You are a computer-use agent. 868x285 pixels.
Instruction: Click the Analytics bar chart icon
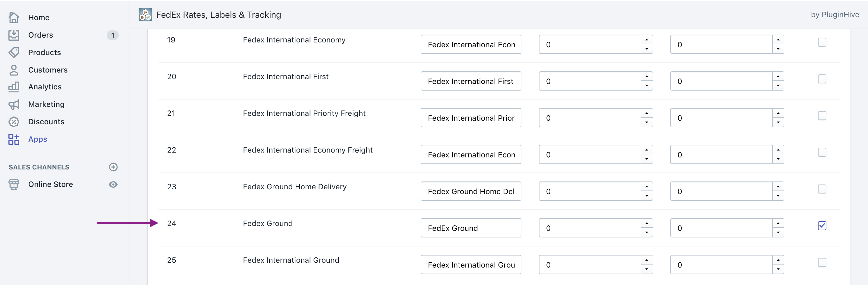click(14, 87)
